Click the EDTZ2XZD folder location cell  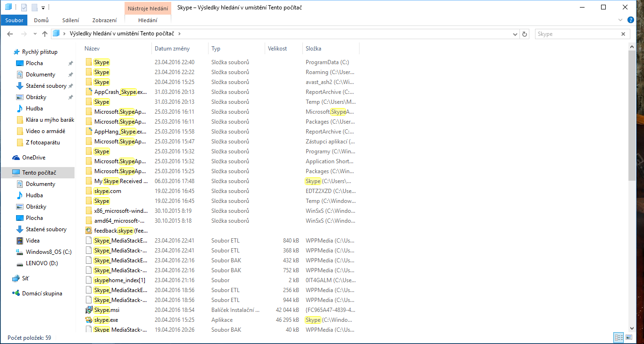[330, 191]
